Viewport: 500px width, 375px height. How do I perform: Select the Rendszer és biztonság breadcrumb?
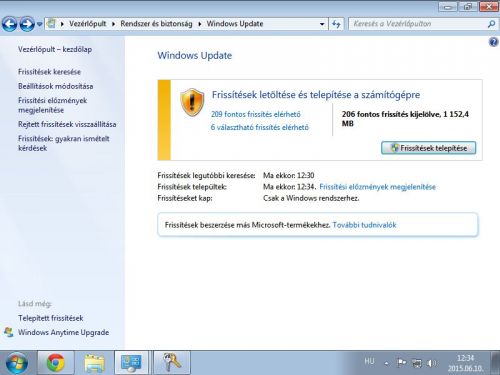pyautogui.click(x=156, y=24)
